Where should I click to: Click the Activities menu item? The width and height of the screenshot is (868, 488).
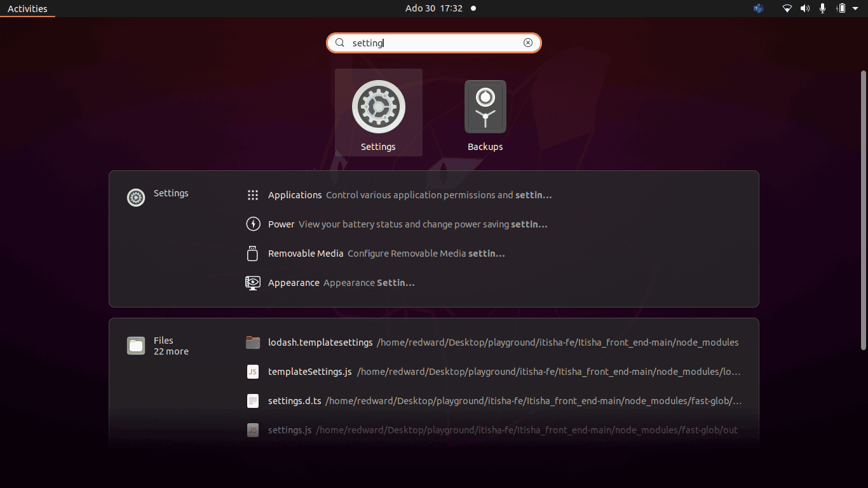click(27, 8)
